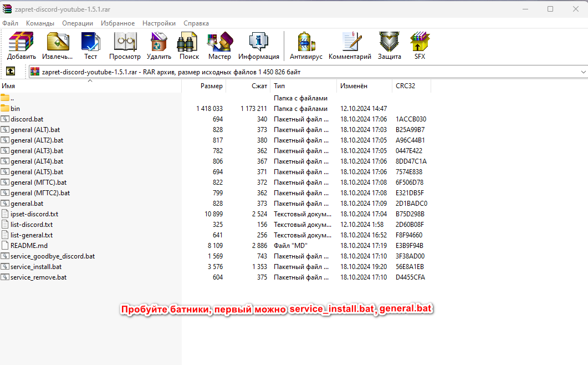Open the Настройки menu
This screenshot has width=588, height=365.
[158, 23]
